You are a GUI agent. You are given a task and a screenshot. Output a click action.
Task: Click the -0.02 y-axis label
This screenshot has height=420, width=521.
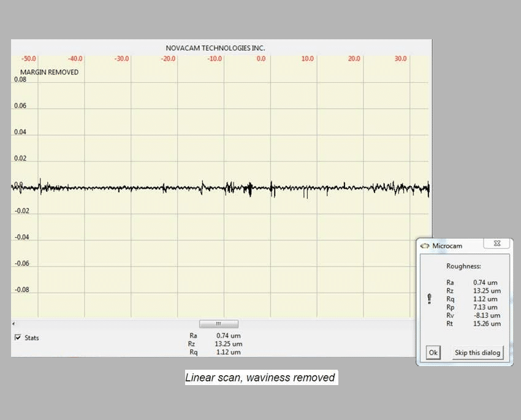[21, 211]
